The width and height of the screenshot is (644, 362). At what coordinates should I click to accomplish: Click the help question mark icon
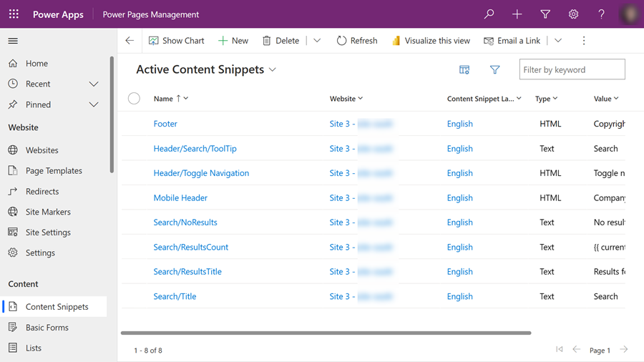click(x=601, y=14)
